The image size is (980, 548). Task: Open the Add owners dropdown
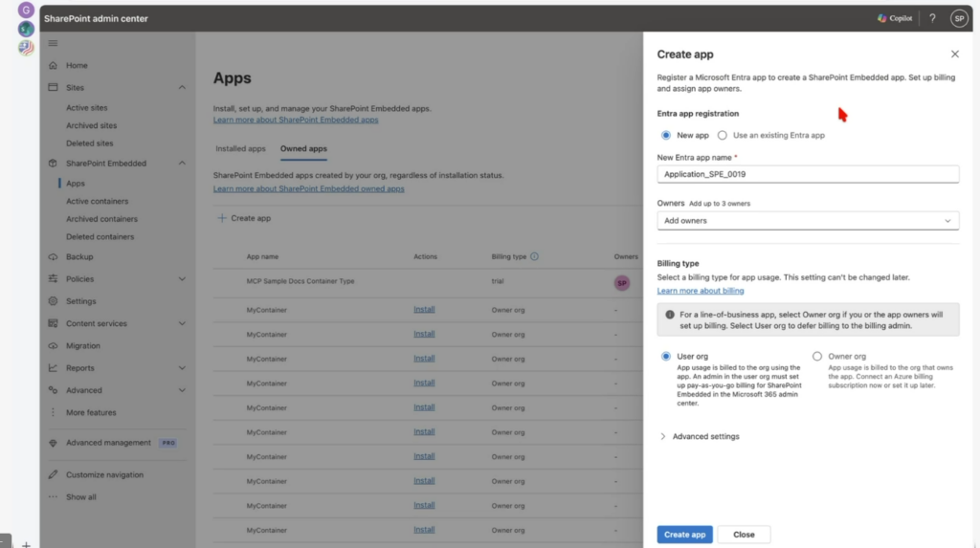point(808,221)
